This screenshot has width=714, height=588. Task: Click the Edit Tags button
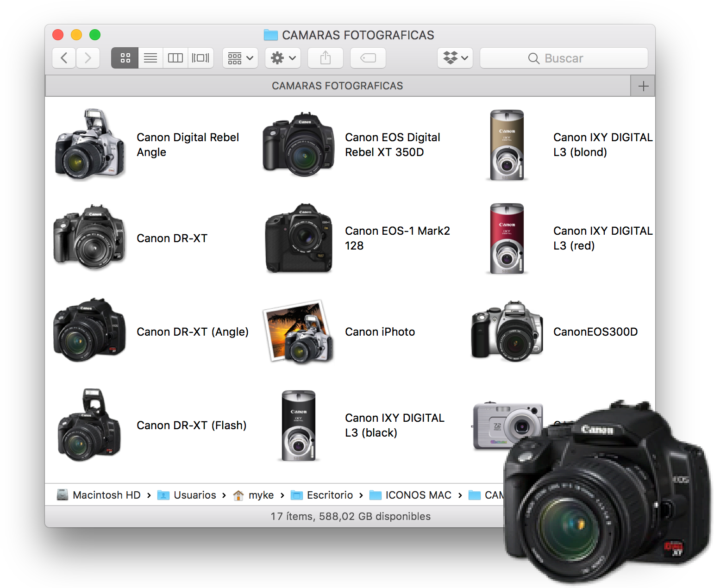[x=368, y=58]
